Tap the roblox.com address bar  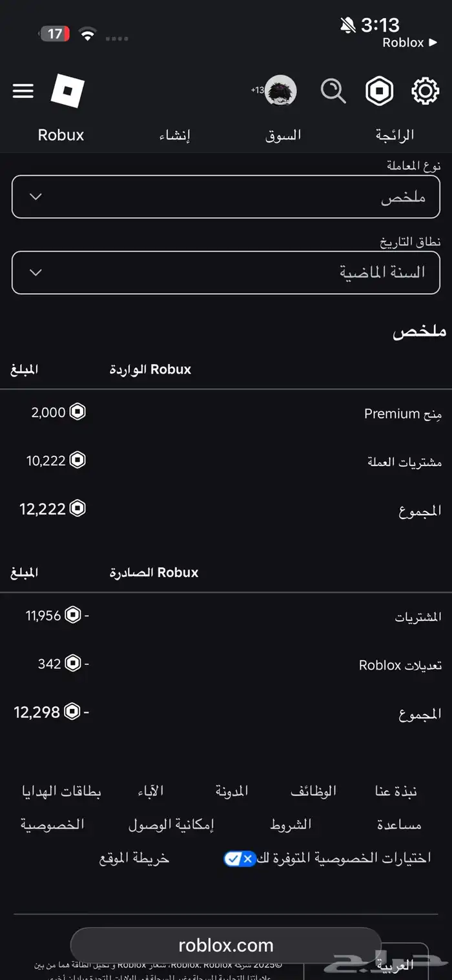tap(225, 944)
